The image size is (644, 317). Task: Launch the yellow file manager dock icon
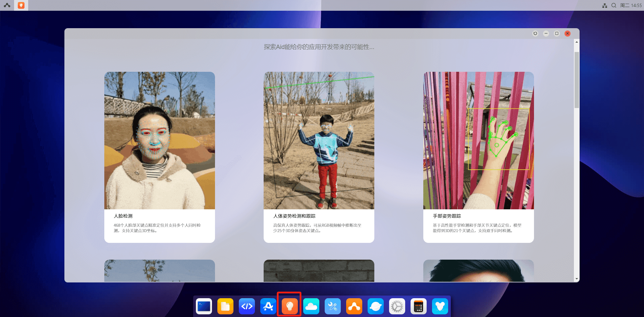click(x=225, y=306)
